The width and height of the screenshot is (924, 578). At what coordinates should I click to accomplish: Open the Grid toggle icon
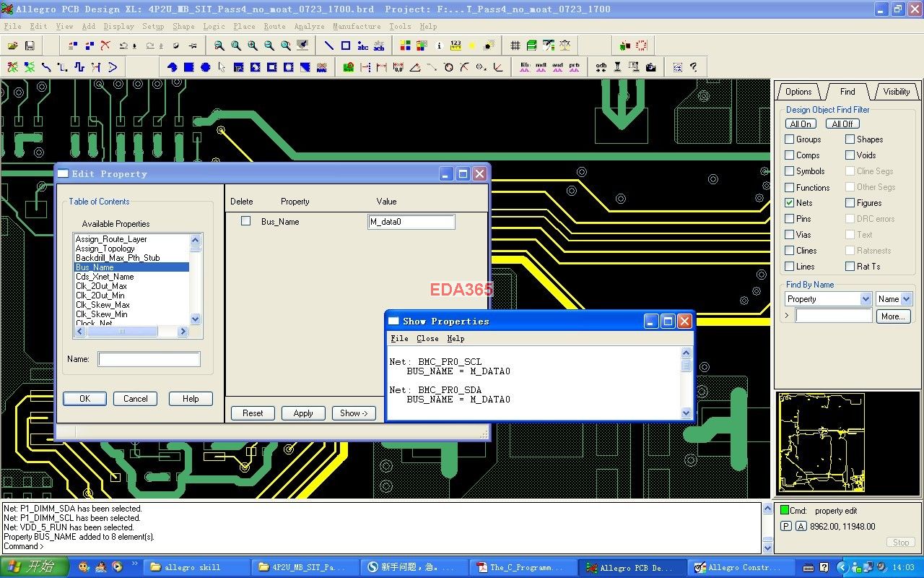[x=515, y=46]
